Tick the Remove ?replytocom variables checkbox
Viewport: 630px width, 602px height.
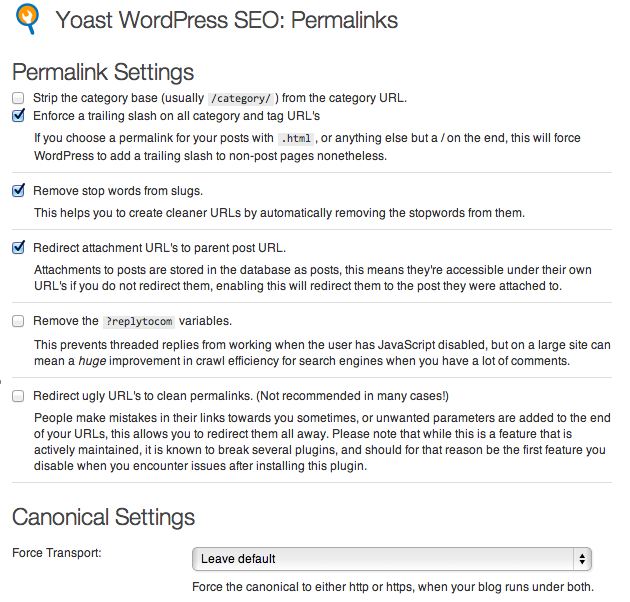18,321
